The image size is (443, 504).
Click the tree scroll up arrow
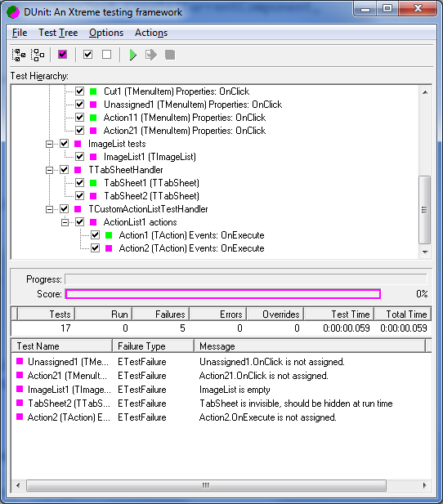425,92
